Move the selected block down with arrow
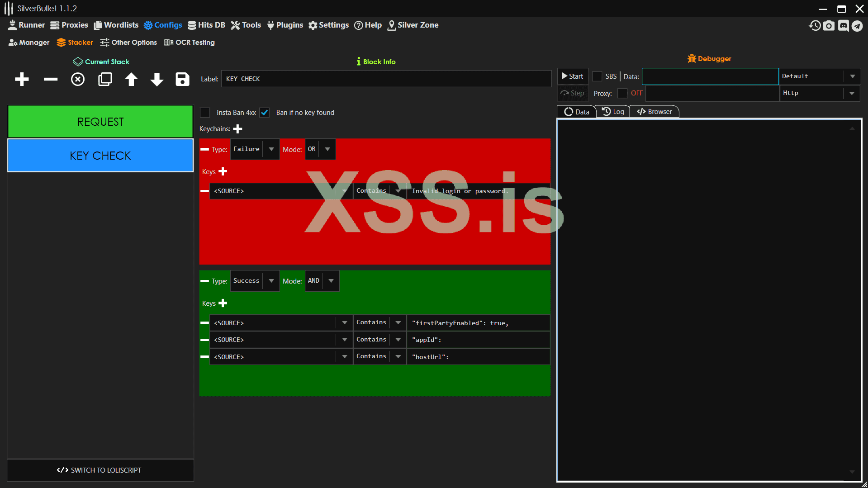The height and width of the screenshot is (488, 868). tap(157, 79)
